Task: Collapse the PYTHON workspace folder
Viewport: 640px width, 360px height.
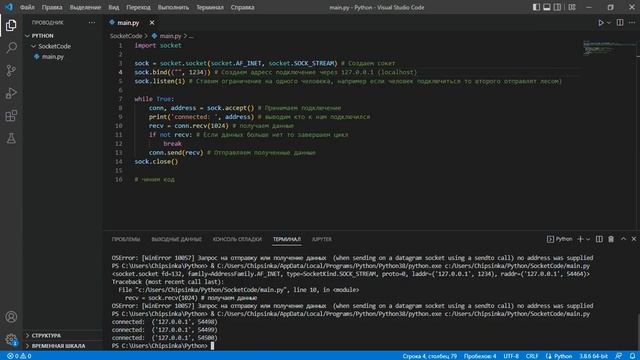Action: click(x=42, y=36)
